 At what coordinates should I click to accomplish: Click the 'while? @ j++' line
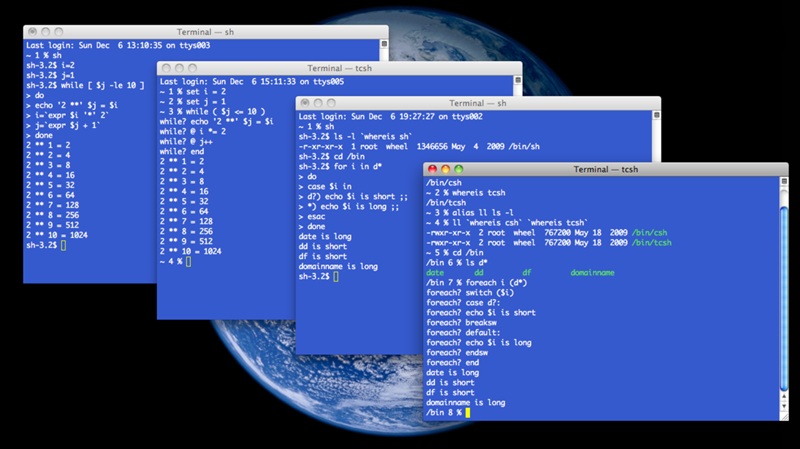pos(186,141)
